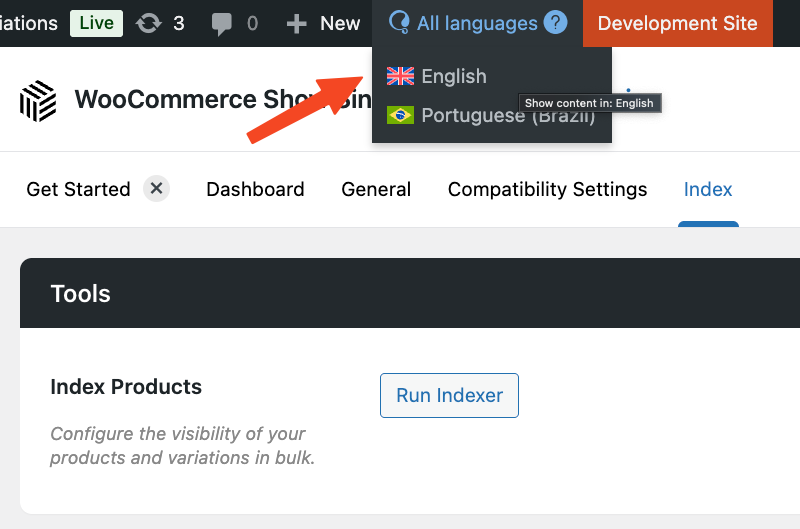
Task: Click the Brazil flag icon
Action: [400, 116]
